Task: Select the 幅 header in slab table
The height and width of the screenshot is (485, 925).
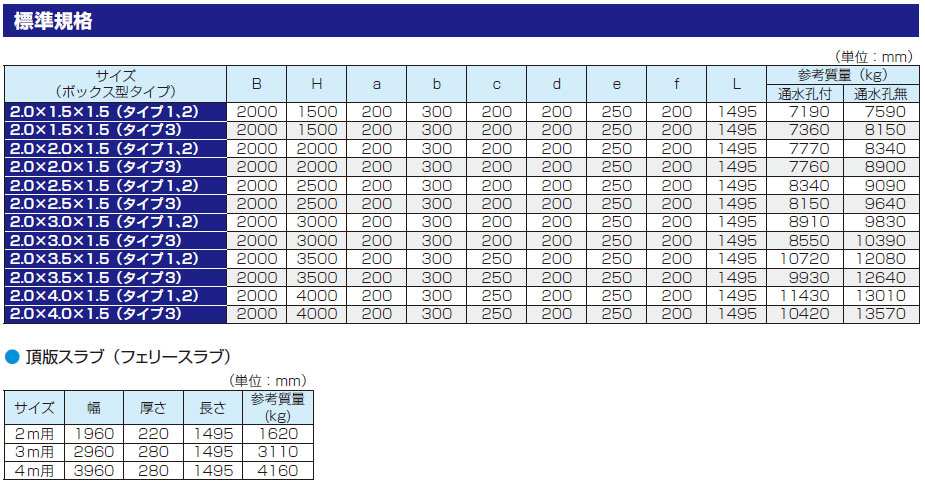Action: [94, 408]
